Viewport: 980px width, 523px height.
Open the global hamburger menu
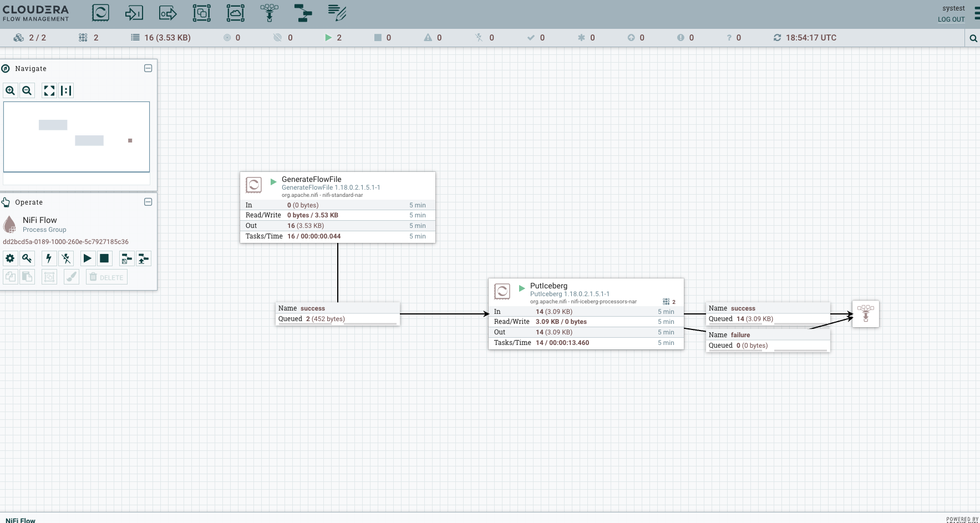click(x=976, y=13)
